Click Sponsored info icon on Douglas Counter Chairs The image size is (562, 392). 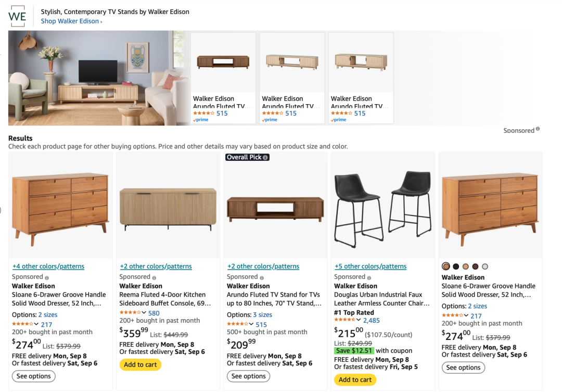tap(369, 277)
